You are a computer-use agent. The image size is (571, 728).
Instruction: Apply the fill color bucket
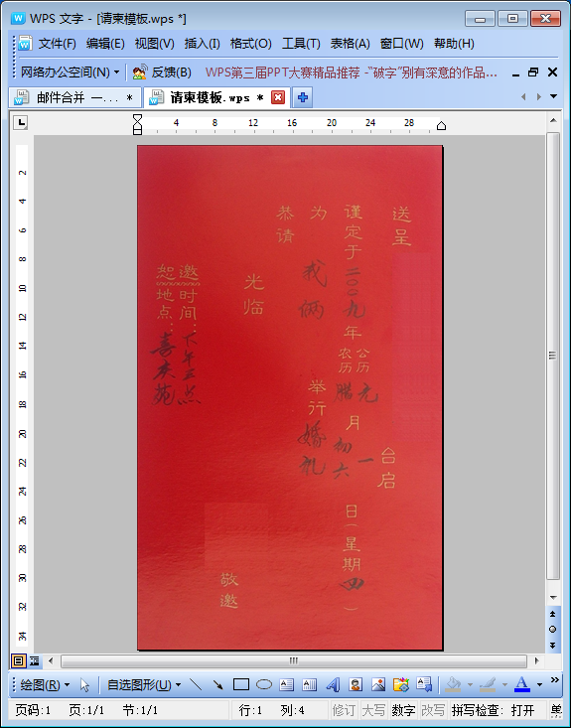tap(454, 684)
